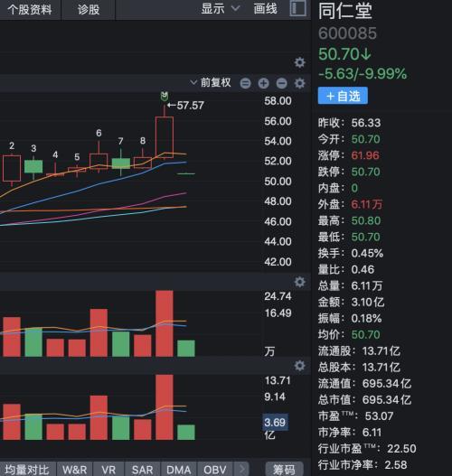Click the 行业市净率 value 2.58
Image resolution: width=452 pixels, height=476 pixels.
396,465
